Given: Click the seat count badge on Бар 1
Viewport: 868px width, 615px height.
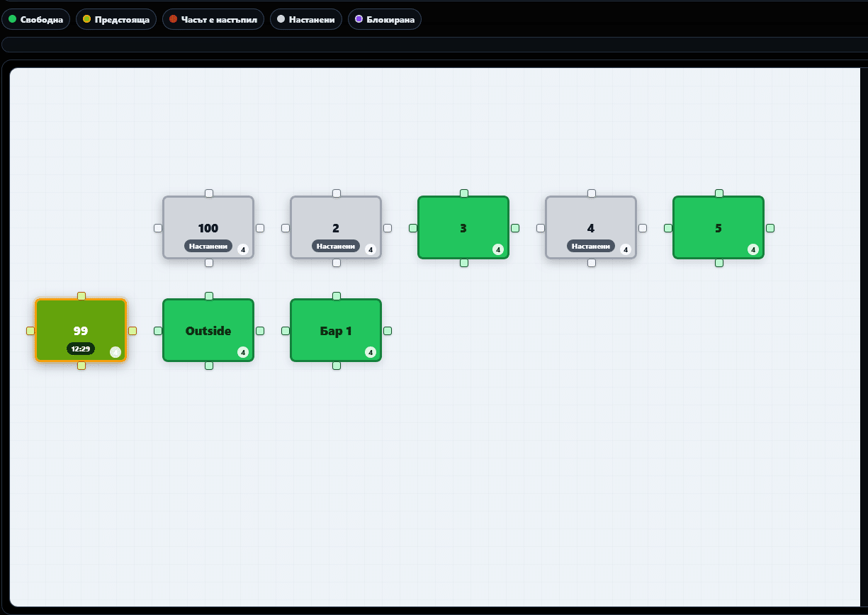Looking at the screenshot, I should coord(371,352).
